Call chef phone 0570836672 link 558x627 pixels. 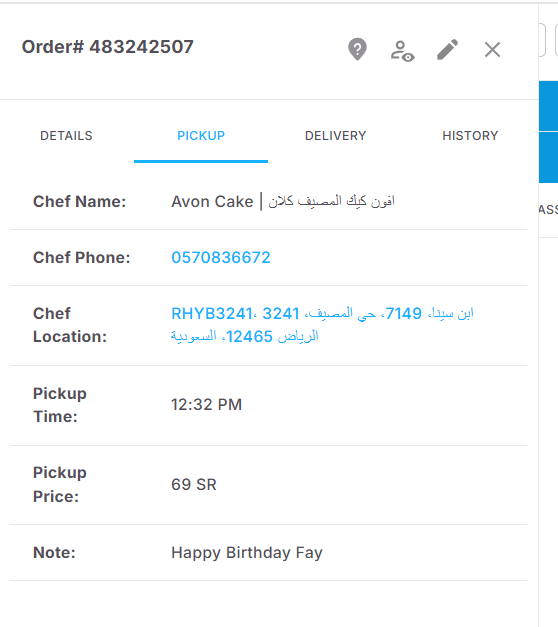[221, 258]
